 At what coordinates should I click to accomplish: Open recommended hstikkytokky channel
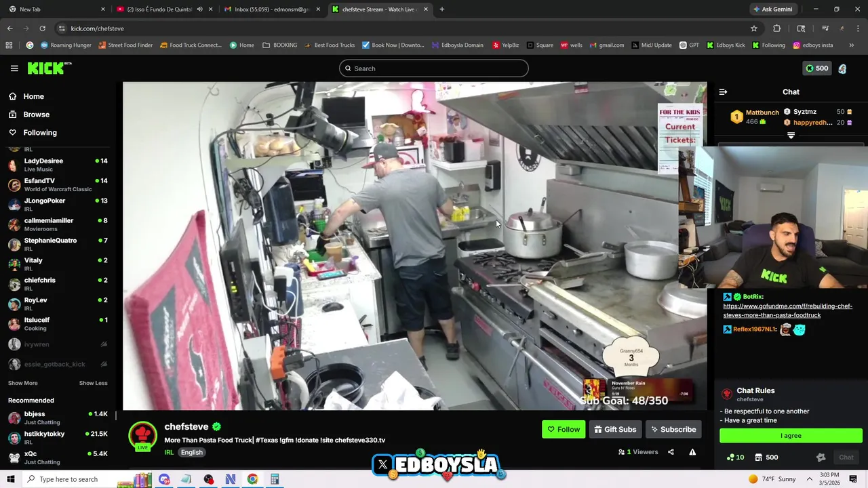coord(58,437)
